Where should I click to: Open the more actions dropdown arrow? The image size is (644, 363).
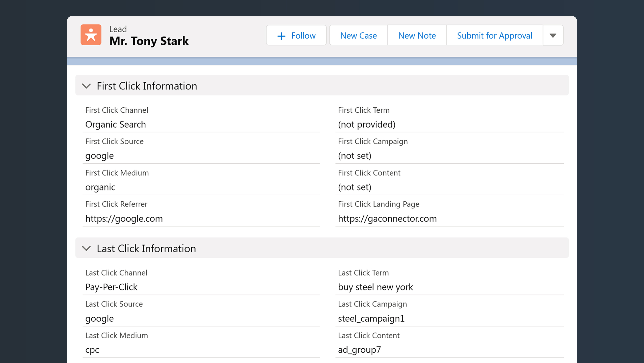553,36
